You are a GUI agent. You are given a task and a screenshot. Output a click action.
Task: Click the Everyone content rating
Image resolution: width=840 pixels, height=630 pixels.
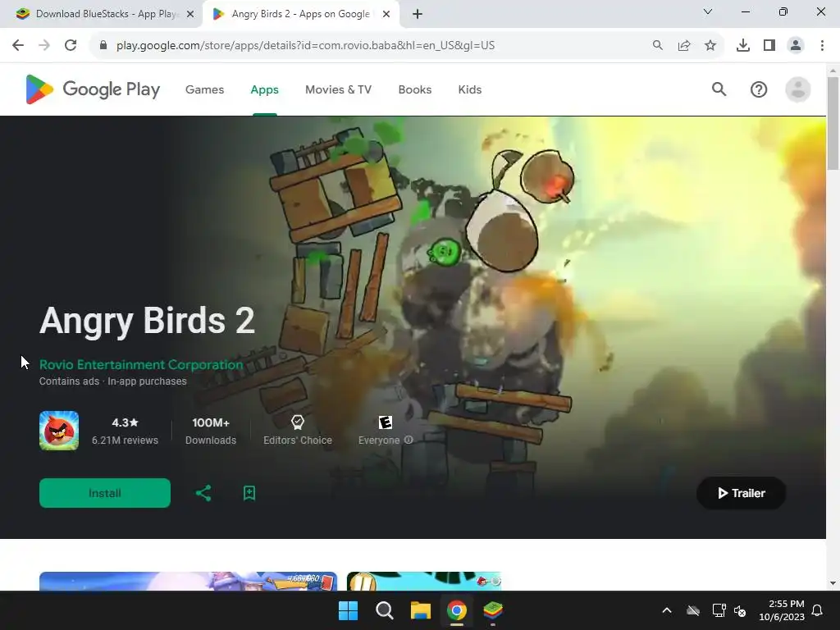pos(385,431)
